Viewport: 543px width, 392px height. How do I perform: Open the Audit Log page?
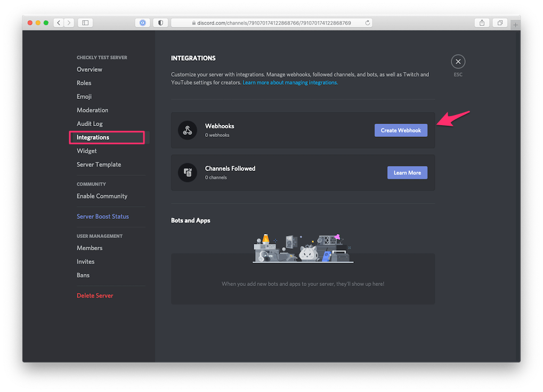point(90,124)
